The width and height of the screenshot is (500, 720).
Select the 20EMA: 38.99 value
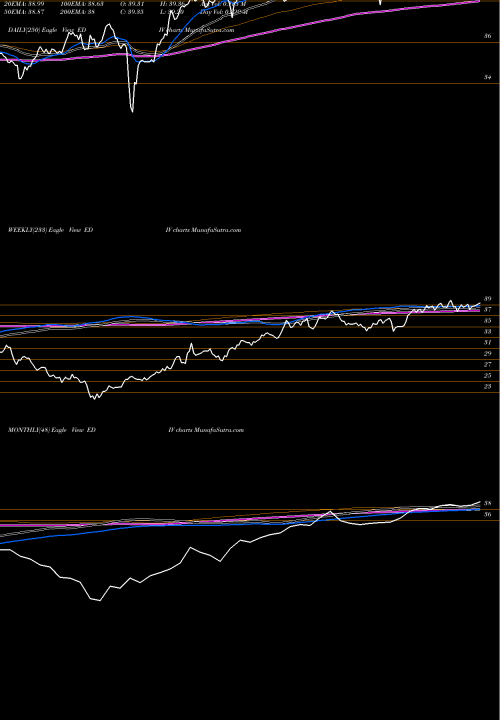[x=26, y=4]
